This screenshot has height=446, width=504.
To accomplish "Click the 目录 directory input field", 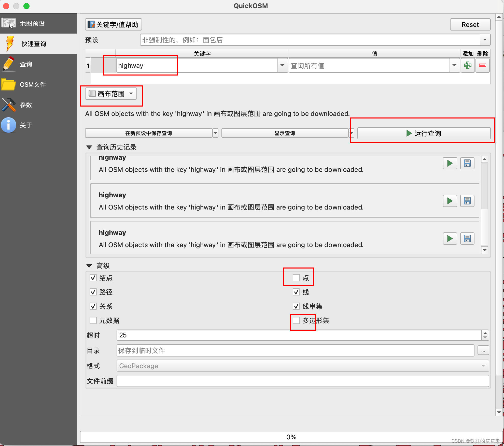I will (x=295, y=351).
